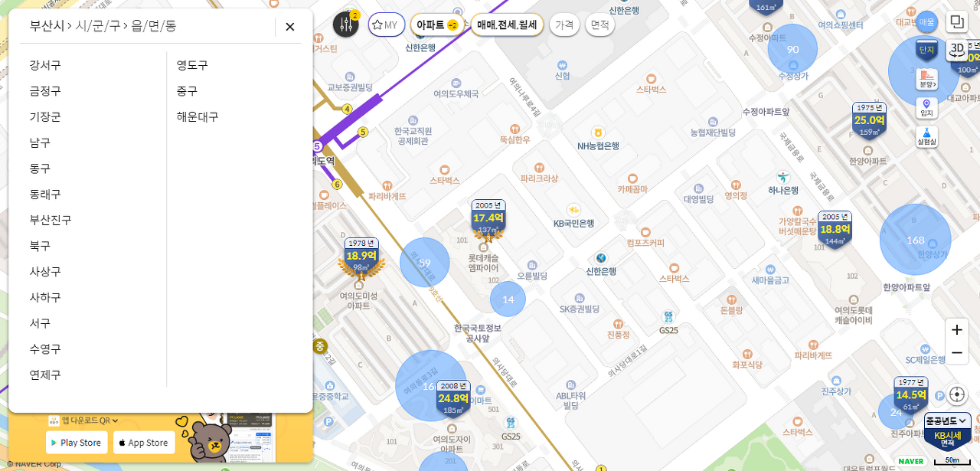Open the 25.0억 1975년 apartment marker

tap(869, 121)
